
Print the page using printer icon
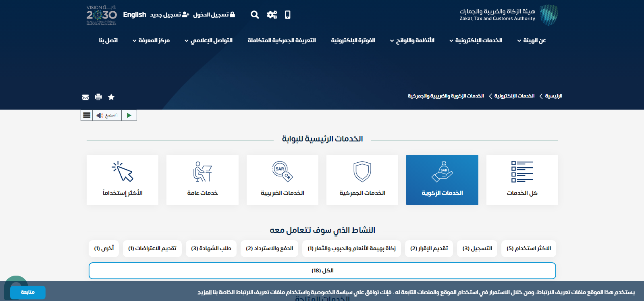tap(98, 97)
